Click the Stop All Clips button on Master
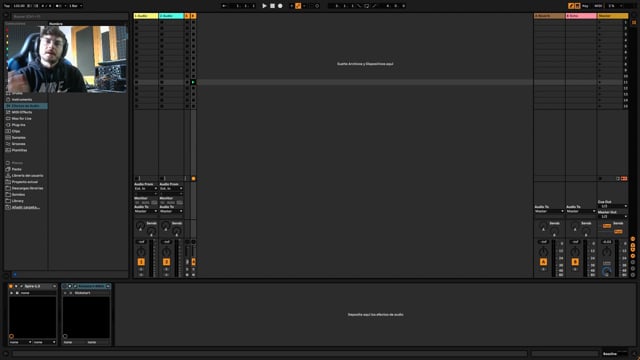The image size is (640, 360). 600,178
